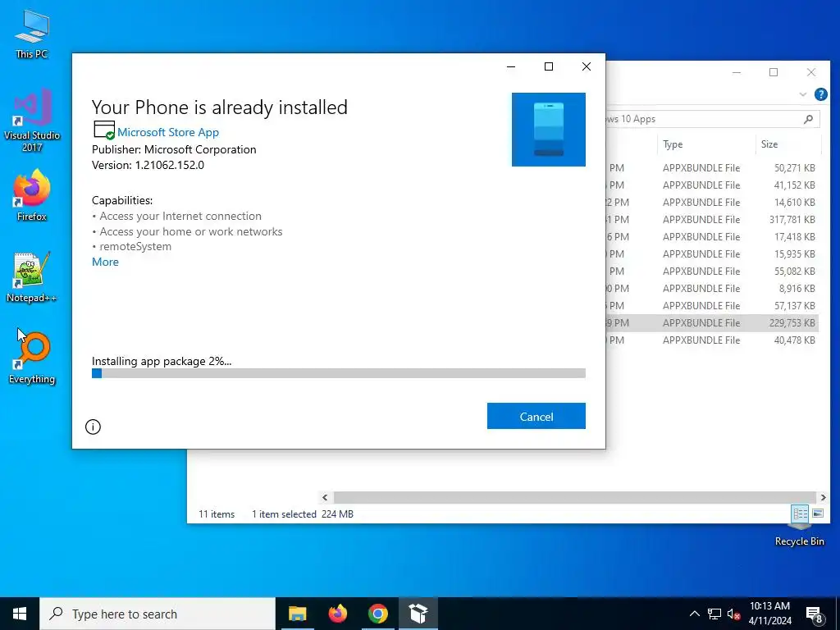Maximize the App Installer window
This screenshot has width=840, height=630.
click(x=549, y=66)
